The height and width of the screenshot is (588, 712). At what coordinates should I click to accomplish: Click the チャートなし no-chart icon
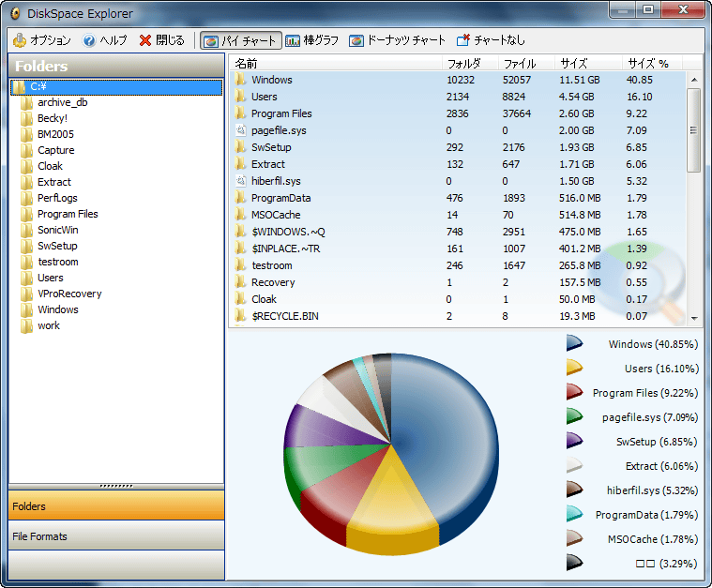463,41
